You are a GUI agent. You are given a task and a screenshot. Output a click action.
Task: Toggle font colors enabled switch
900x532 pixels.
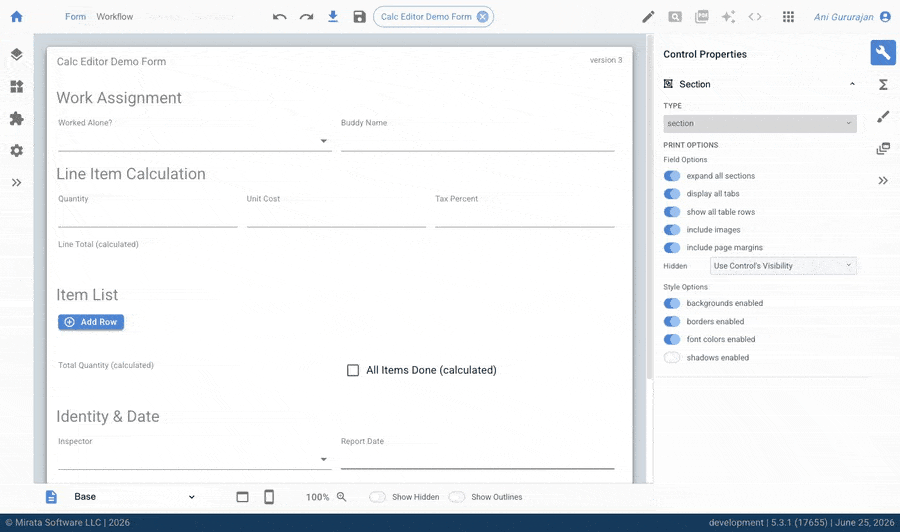pyautogui.click(x=672, y=339)
